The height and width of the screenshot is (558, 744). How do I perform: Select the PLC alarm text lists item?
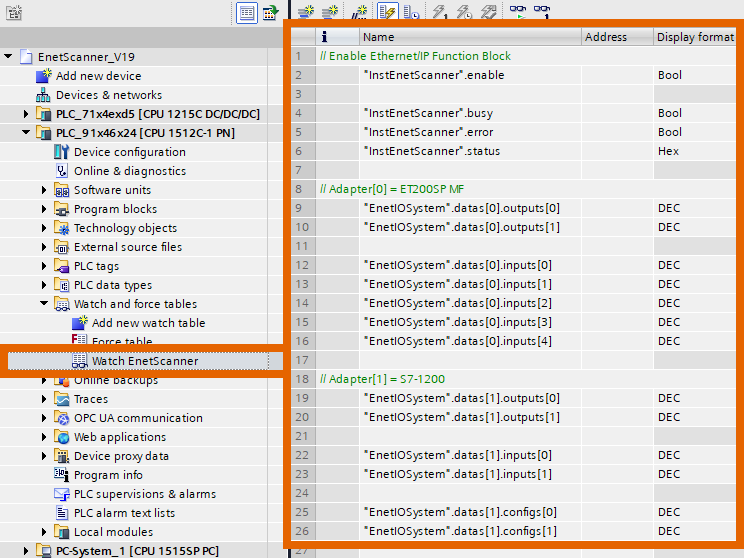click(124, 513)
